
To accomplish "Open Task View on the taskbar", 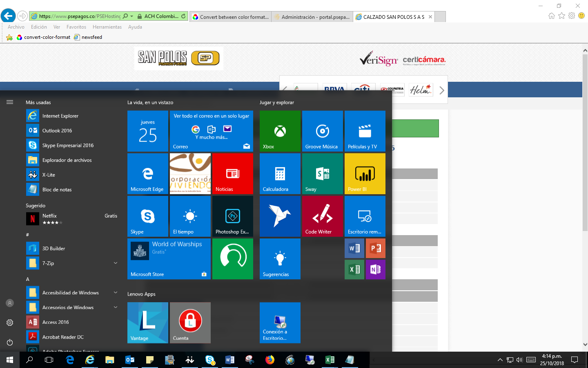I will pos(49,360).
